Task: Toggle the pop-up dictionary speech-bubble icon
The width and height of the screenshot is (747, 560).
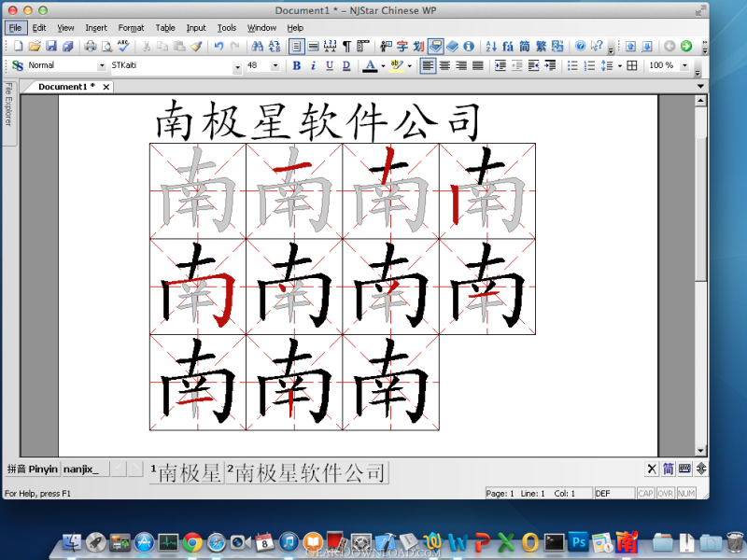Action: tap(435, 46)
